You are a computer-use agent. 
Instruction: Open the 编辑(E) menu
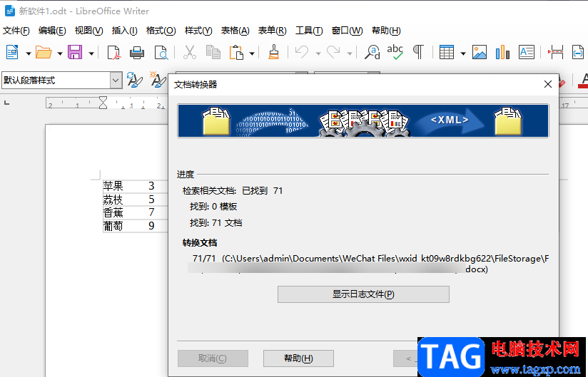point(52,31)
